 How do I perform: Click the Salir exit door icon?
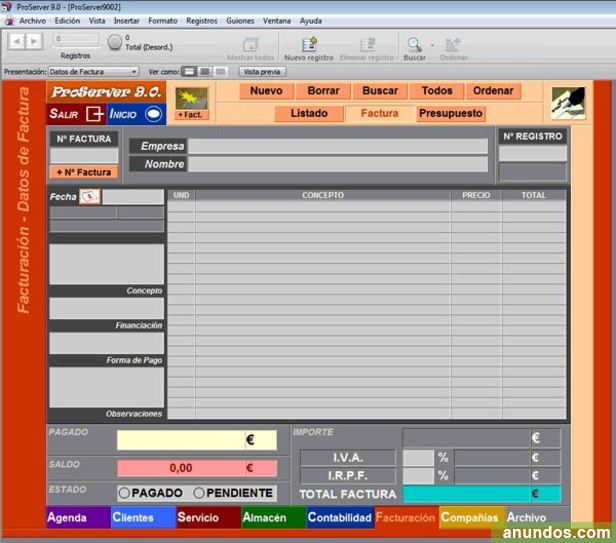click(95, 114)
